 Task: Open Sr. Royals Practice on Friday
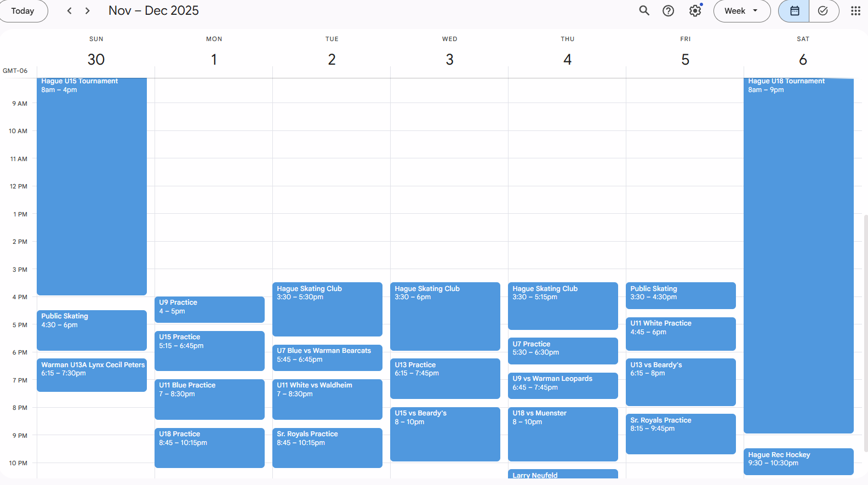tap(681, 433)
